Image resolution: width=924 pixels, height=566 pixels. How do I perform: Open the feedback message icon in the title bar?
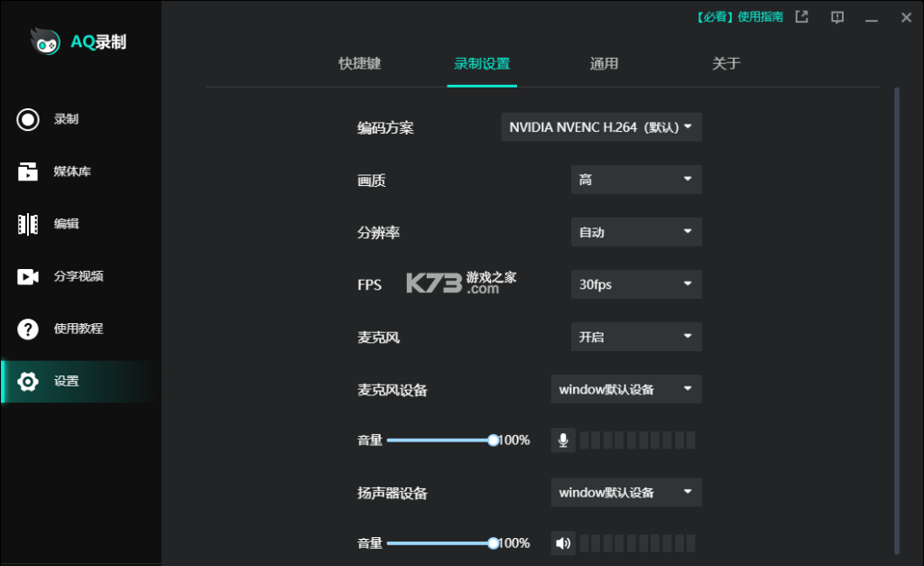point(836,17)
